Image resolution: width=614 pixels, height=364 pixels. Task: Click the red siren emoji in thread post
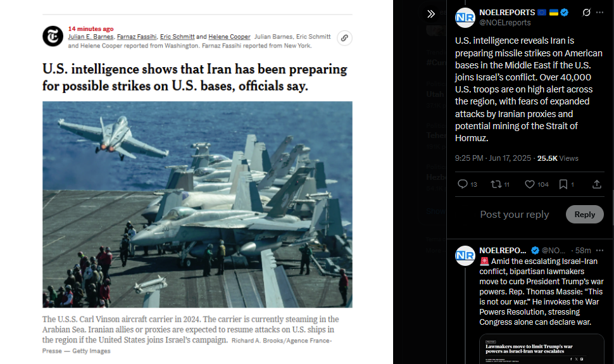tap(484, 261)
